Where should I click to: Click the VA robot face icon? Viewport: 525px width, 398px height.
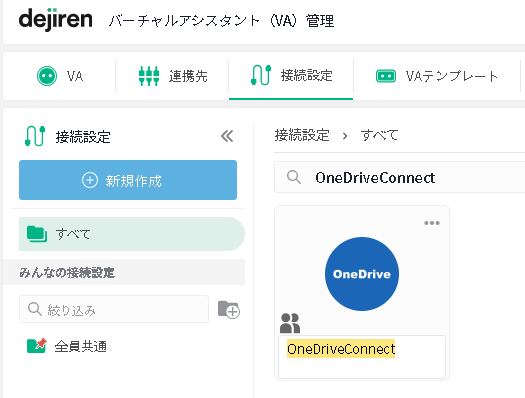pyautogui.click(x=47, y=76)
